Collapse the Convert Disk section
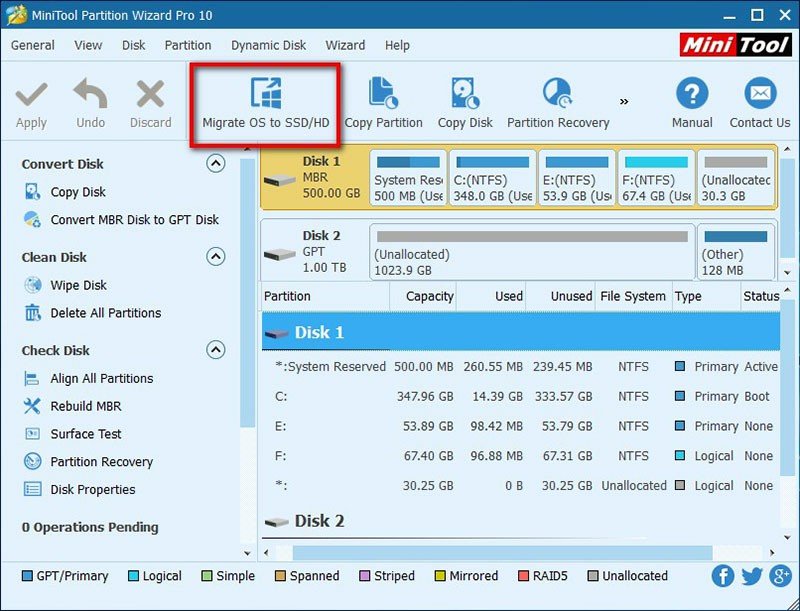Image resolution: width=800 pixels, height=611 pixels. click(216, 163)
